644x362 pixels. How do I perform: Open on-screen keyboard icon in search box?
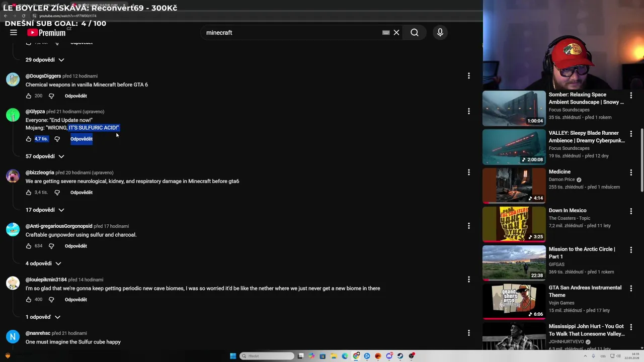(386, 33)
